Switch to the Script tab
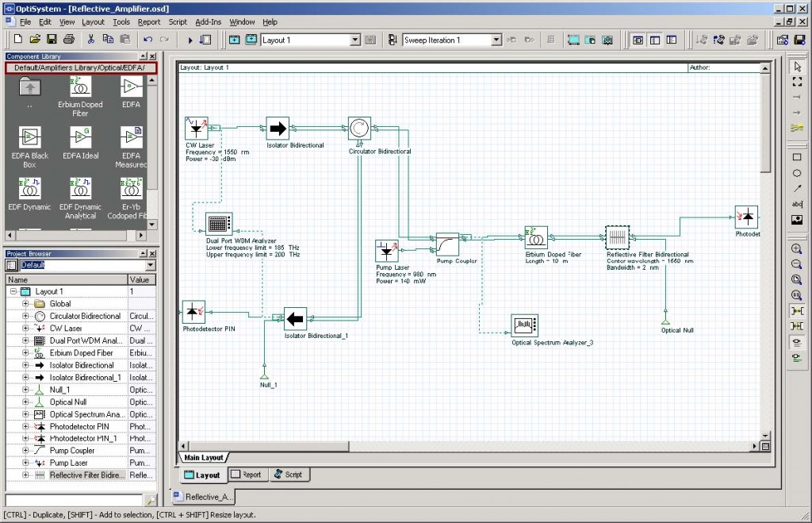The width and height of the screenshot is (812, 523). pyautogui.click(x=289, y=475)
